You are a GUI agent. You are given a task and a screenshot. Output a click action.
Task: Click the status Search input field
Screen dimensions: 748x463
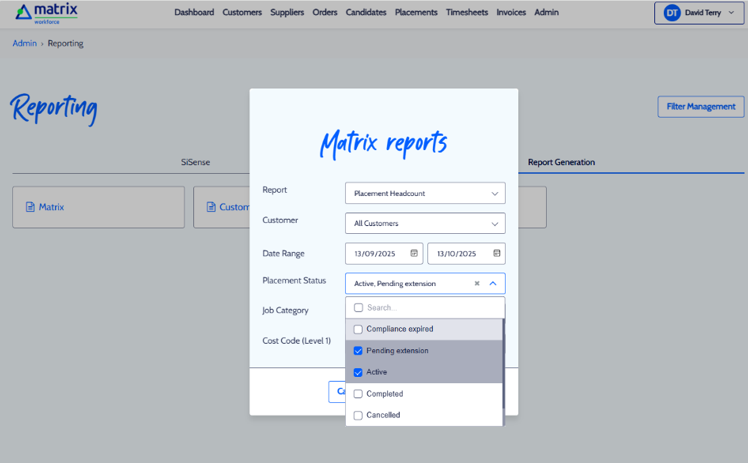430,308
